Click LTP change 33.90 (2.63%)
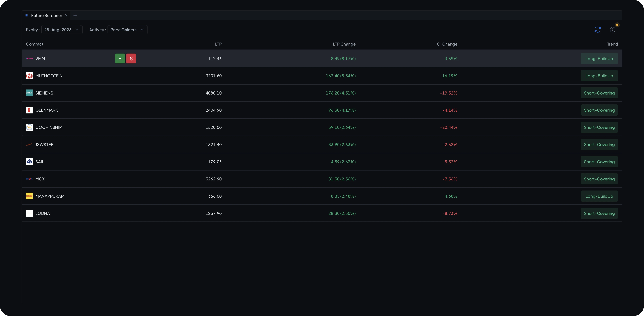The image size is (644, 316). [x=342, y=145]
